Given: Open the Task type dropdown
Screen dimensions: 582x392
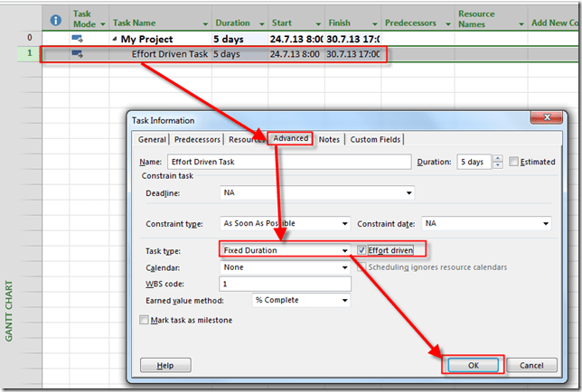Looking at the screenshot, I should coord(343,250).
